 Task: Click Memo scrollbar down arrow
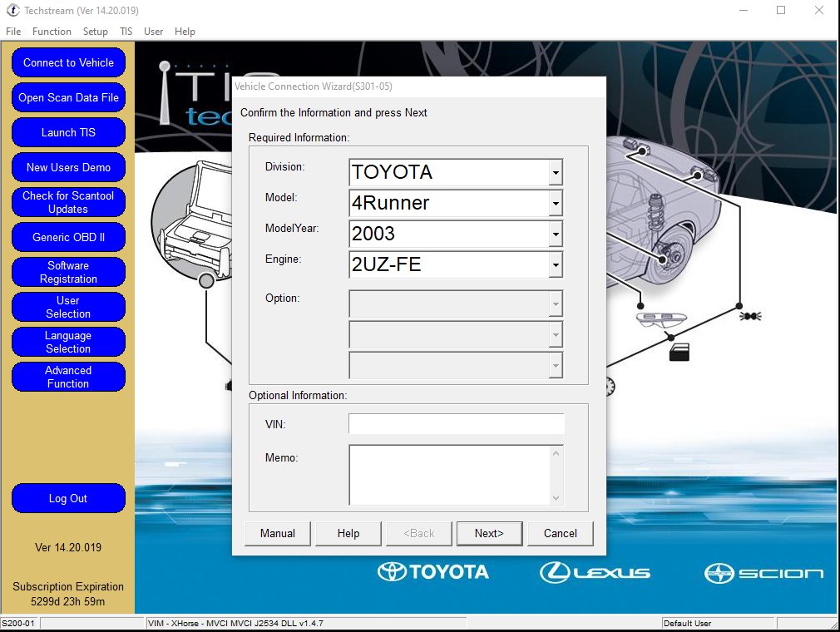[x=556, y=497]
